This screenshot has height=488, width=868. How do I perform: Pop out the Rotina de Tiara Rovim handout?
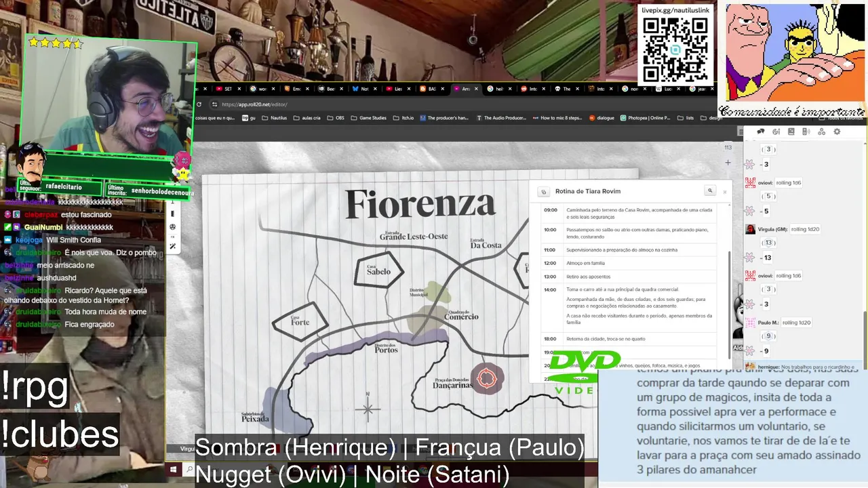click(x=542, y=192)
